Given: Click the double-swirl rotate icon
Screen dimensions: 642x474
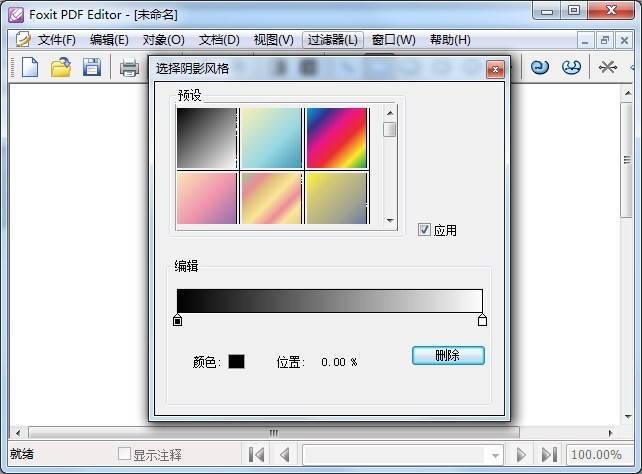Looking at the screenshot, I should coord(571,67).
